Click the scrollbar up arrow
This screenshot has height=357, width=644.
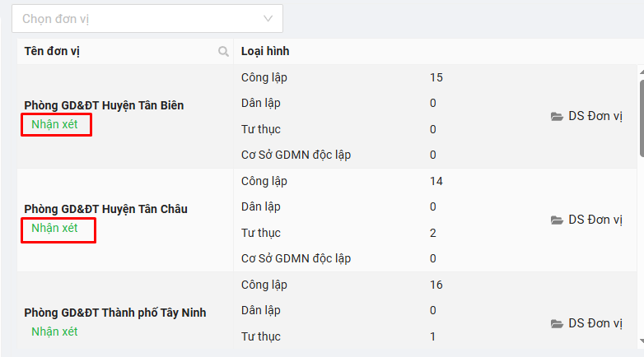click(x=641, y=72)
